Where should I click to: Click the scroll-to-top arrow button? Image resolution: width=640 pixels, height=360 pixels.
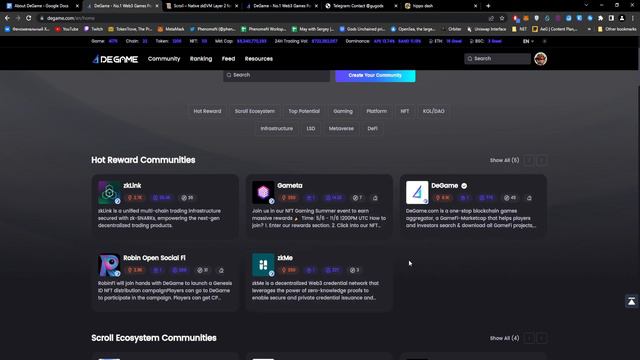(631, 301)
